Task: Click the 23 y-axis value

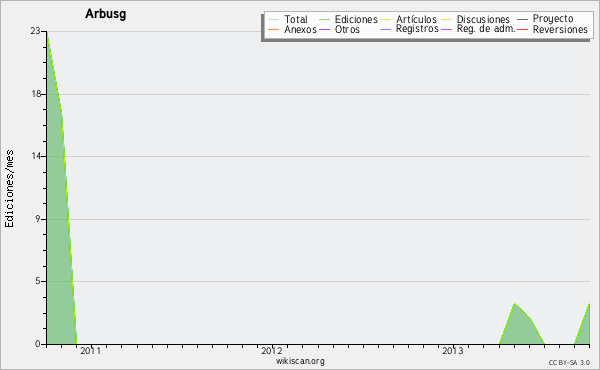Action: point(35,31)
